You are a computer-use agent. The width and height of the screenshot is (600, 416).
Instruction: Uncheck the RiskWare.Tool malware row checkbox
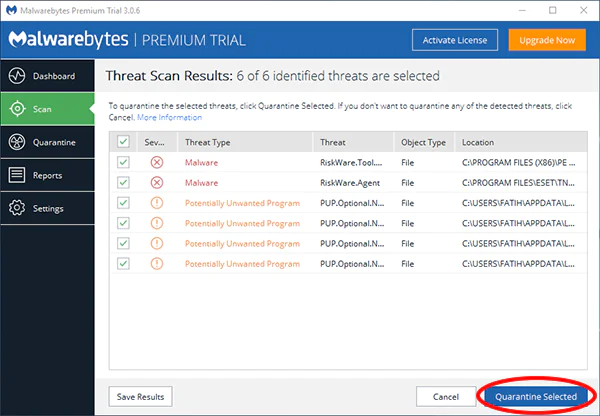[x=124, y=162]
